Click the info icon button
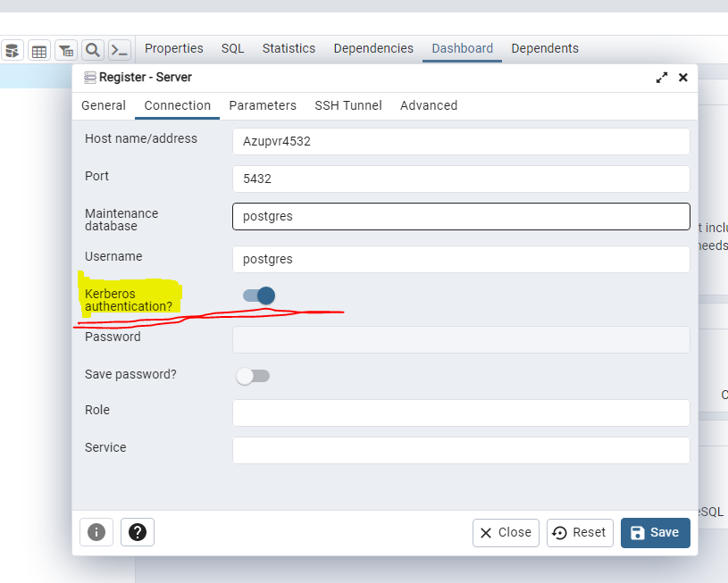Screen dimensions: 728x583 pos(96,532)
